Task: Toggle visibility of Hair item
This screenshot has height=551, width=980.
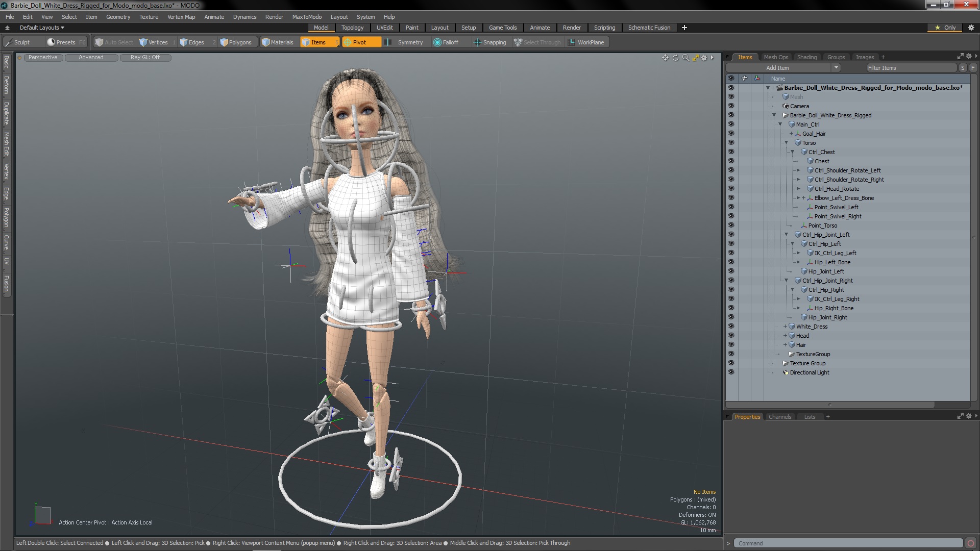Action: 731,345
